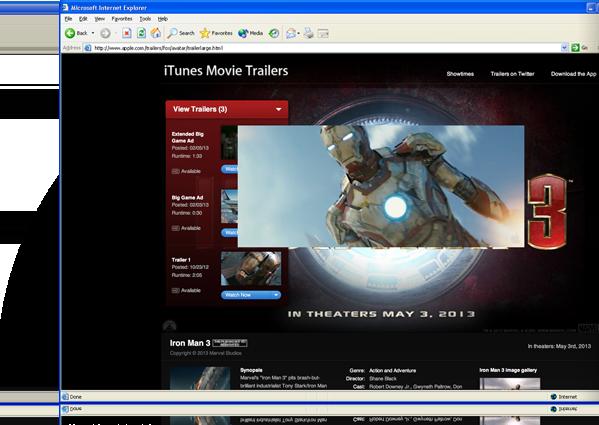Image resolution: width=599 pixels, height=425 pixels.
Task: Go back with the Back arrow icon
Action: [70, 33]
